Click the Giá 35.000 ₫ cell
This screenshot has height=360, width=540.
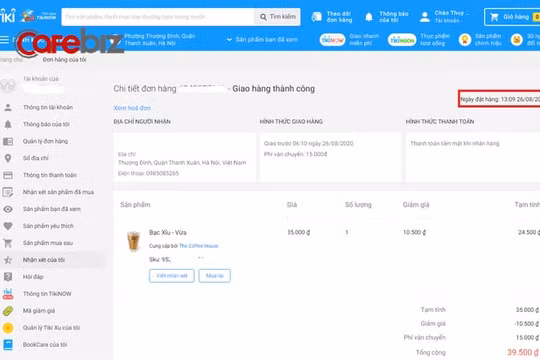(299, 233)
